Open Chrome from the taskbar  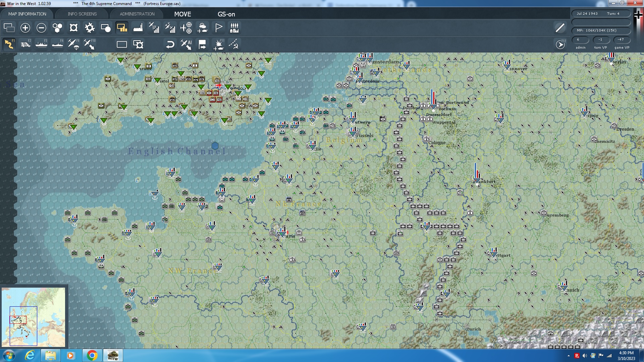(92, 355)
